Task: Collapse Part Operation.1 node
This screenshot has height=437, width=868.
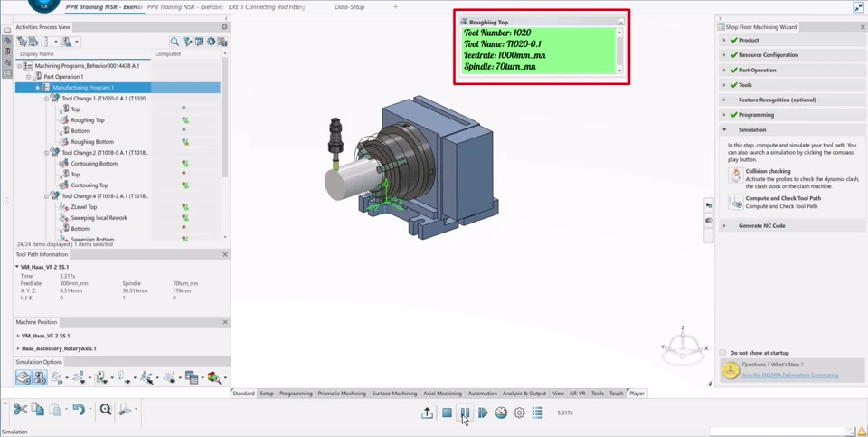Action: click(29, 76)
